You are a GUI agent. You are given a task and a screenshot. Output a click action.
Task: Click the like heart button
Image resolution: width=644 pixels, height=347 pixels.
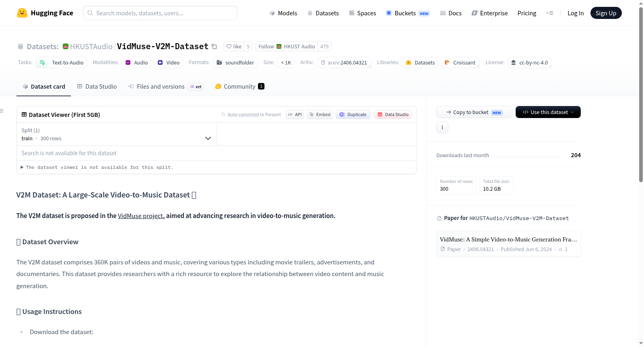click(x=234, y=46)
